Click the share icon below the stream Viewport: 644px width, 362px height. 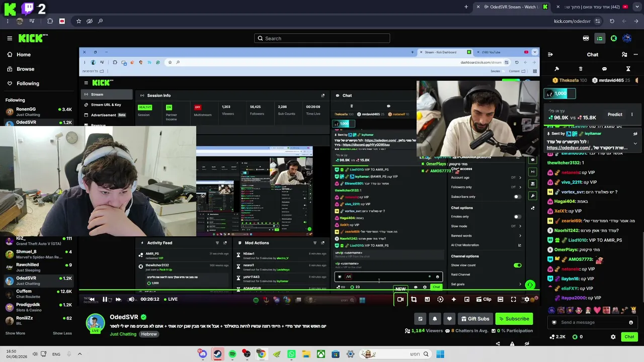click(498, 344)
